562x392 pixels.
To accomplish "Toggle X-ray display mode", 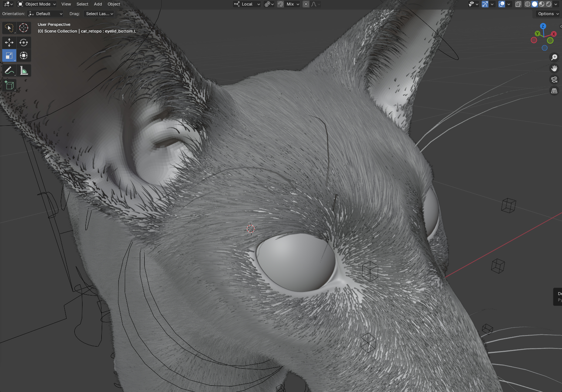I will pyautogui.click(x=518, y=4).
